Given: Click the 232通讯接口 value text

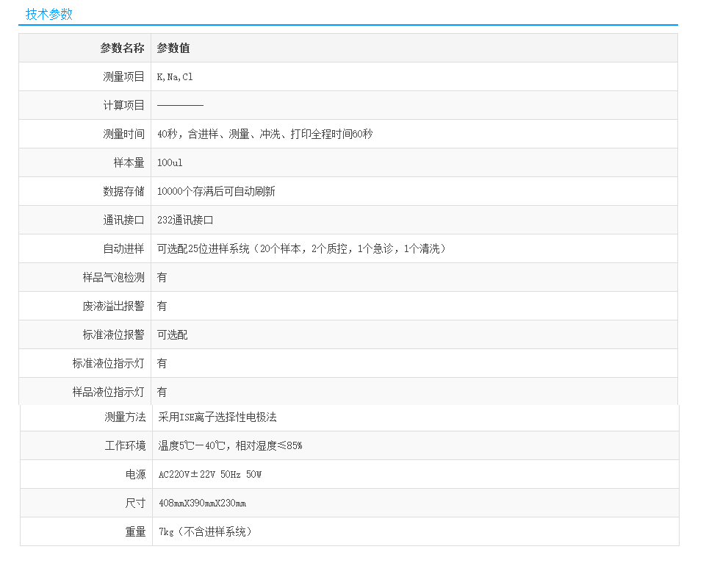Looking at the screenshot, I should click(185, 220).
